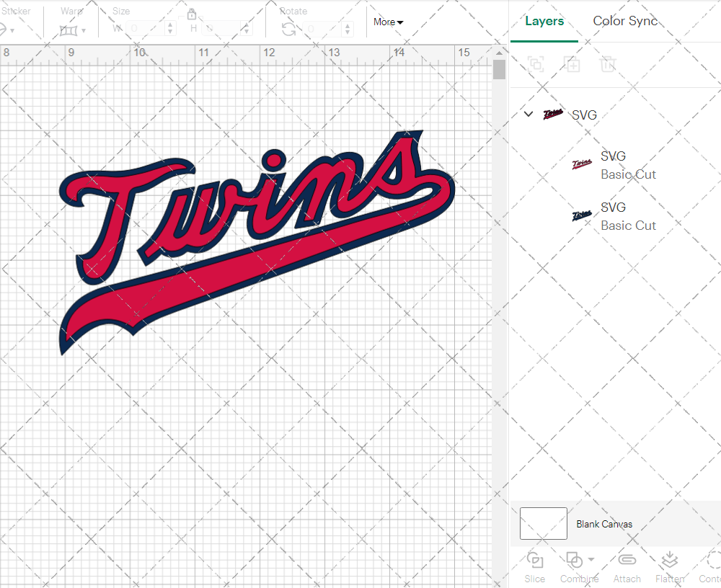Click the Group layers icon

pos(536,64)
